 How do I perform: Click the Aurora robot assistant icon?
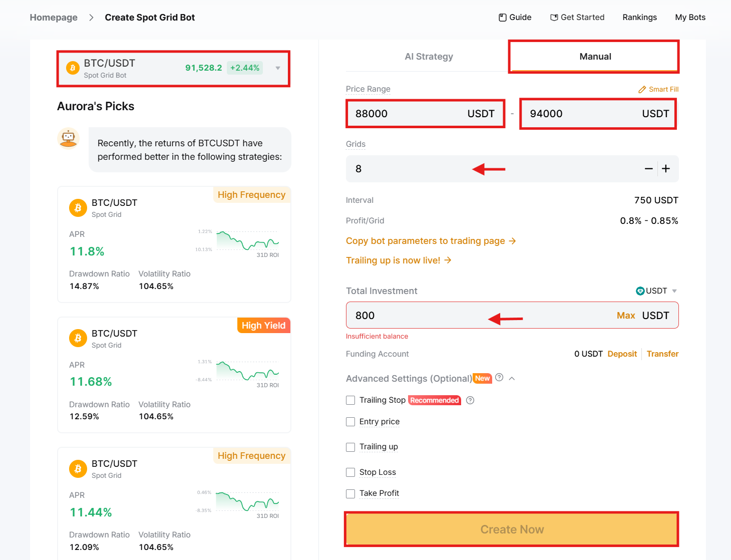pyautogui.click(x=68, y=139)
